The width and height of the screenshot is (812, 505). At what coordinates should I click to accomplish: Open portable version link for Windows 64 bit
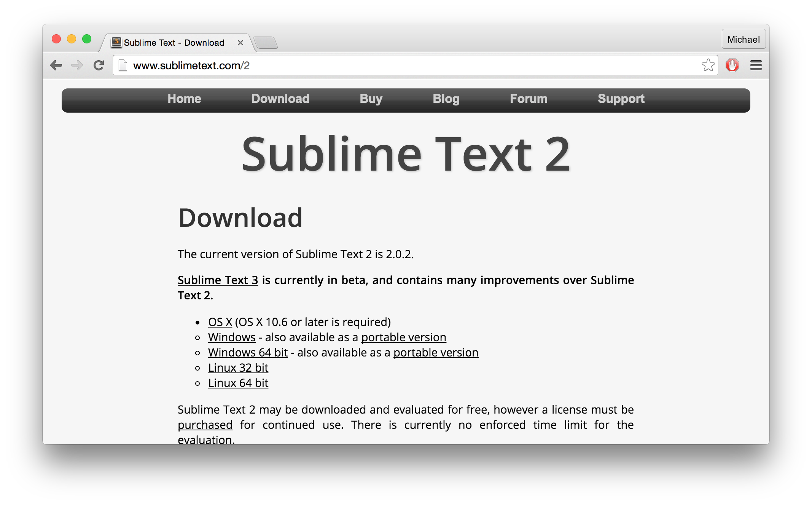tap(436, 352)
